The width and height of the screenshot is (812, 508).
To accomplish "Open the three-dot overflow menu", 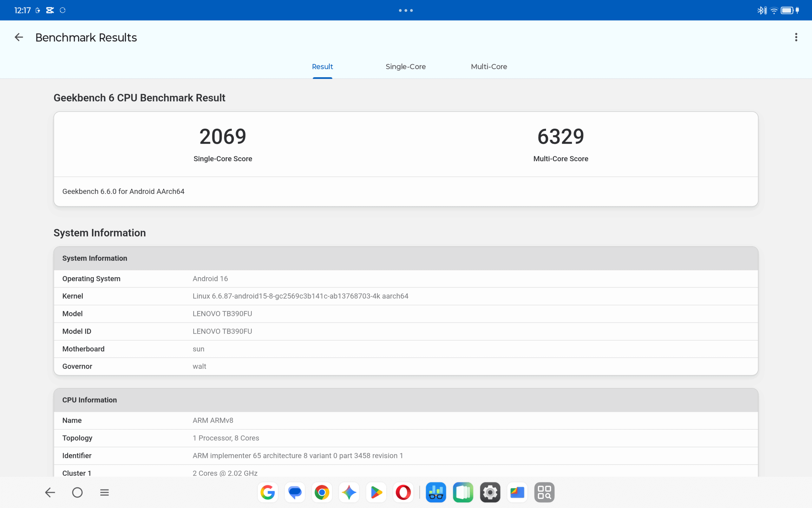I will 796,37.
